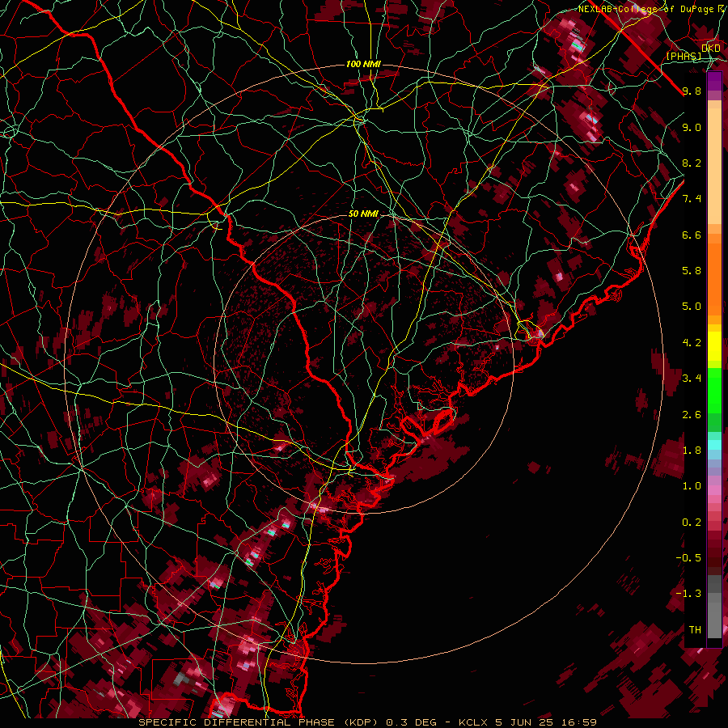Select the 6.6 value on the color scale
The height and width of the screenshot is (728, 728).
pos(692,235)
